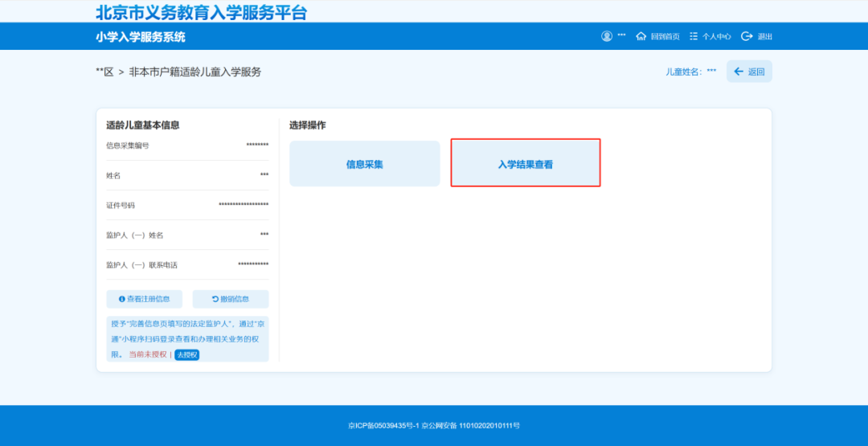868x446 pixels.
Task: Open 个人中心 via its list icon
Action: coord(694,36)
